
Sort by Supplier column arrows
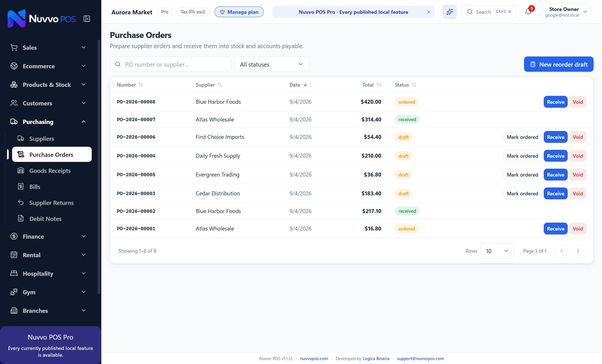[220, 85]
